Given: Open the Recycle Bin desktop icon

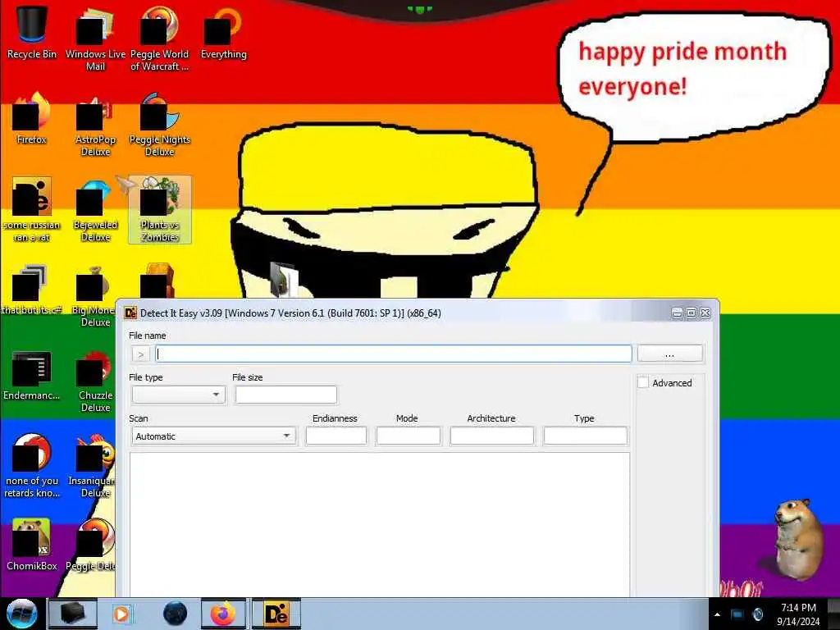Looking at the screenshot, I should coord(32,32).
